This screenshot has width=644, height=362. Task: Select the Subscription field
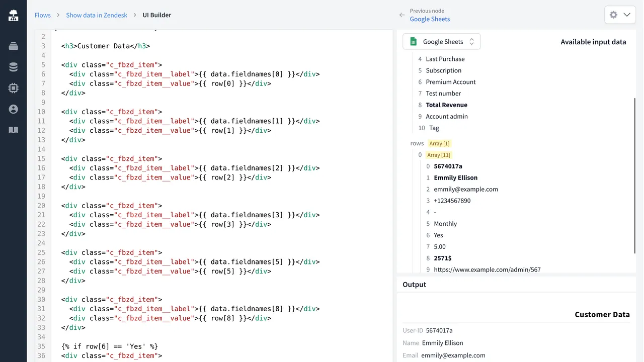(x=443, y=70)
